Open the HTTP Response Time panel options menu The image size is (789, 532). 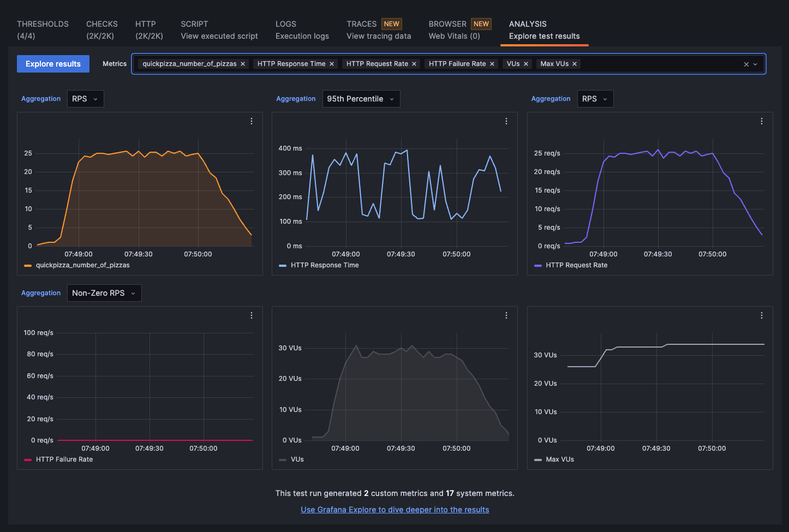(x=506, y=121)
